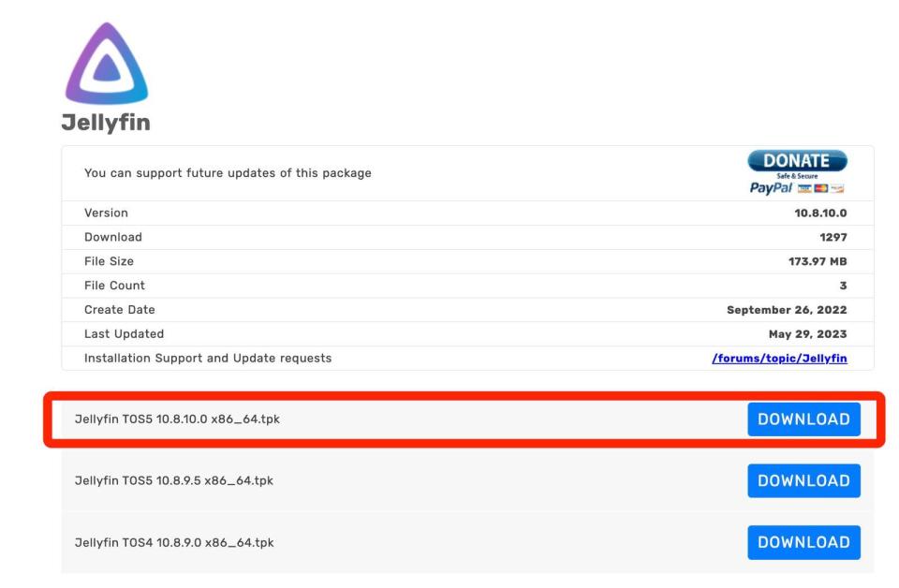Screen dimensions: 899x588
Task: Click the download count 1297
Action: [833, 237]
